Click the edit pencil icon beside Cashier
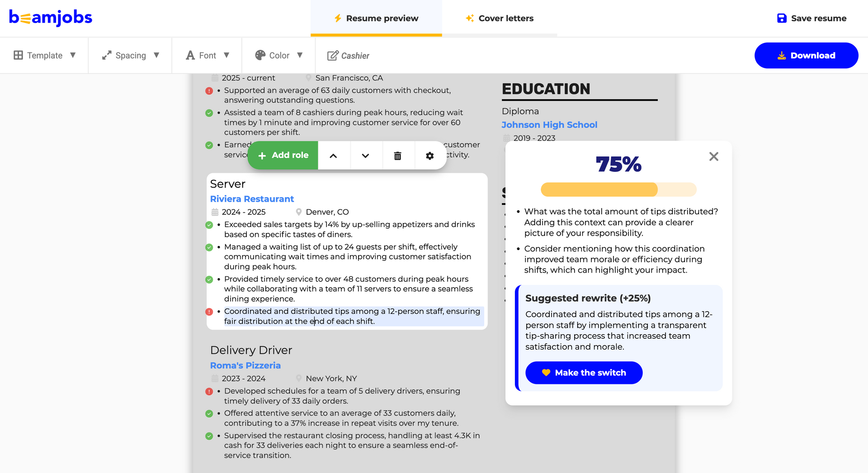Image resolution: width=868 pixels, height=473 pixels. (333, 55)
